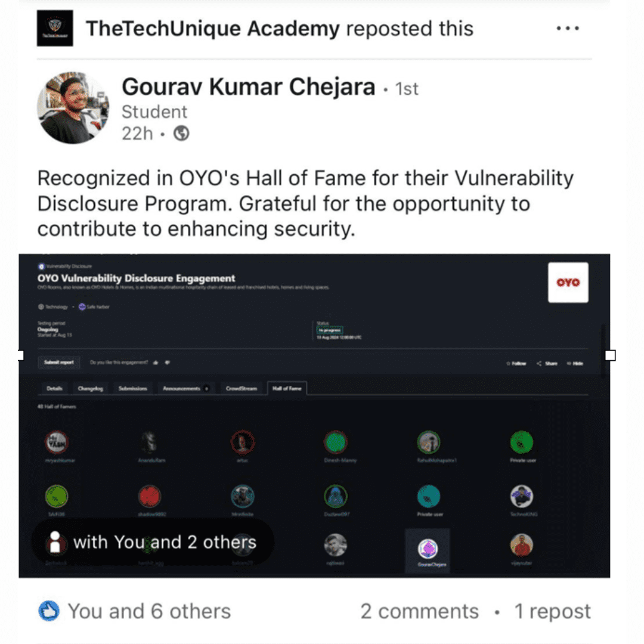Image resolution: width=644 pixels, height=644 pixels.
Task: View the 1 repost link
Action: tap(552, 611)
